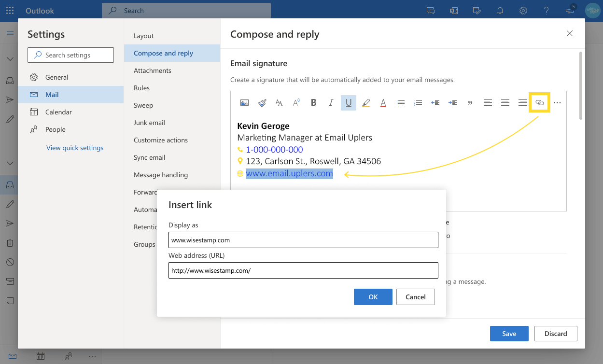Open the font size selector
This screenshot has height=364, width=603.
point(295,102)
